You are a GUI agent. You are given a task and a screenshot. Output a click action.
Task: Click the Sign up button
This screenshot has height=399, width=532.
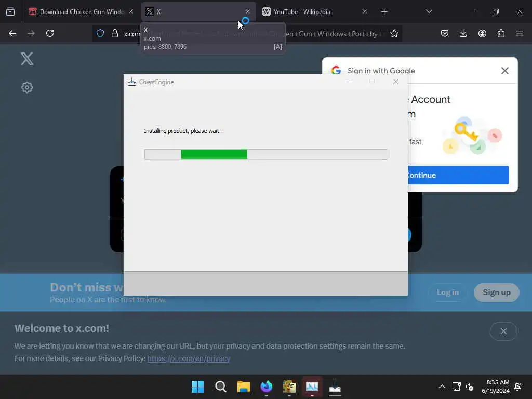click(x=496, y=292)
